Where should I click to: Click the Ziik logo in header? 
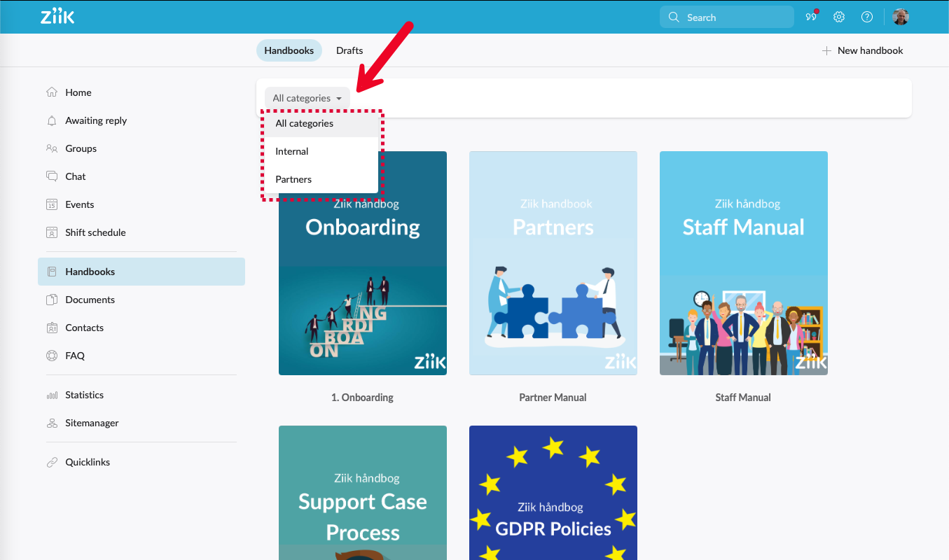(x=57, y=17)
